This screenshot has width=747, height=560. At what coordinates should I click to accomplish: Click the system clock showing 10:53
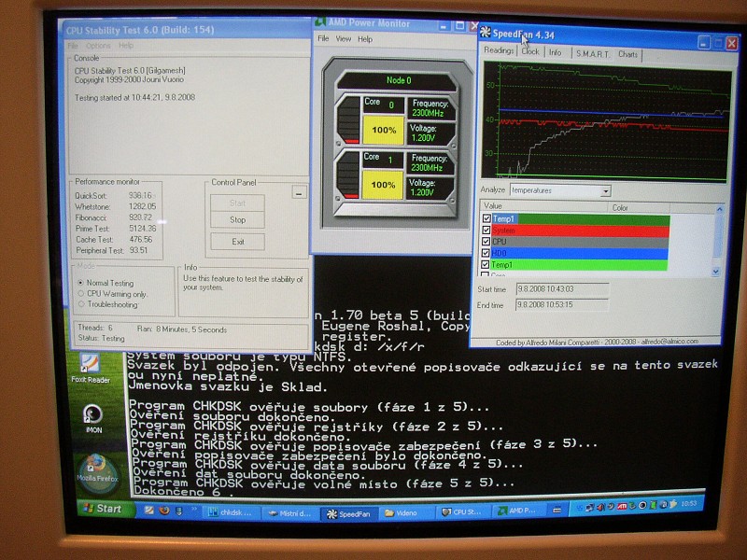[688, 503]
